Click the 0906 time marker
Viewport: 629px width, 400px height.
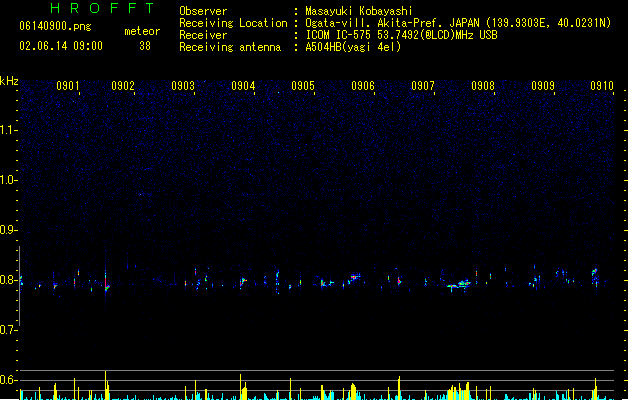(363, 86)
